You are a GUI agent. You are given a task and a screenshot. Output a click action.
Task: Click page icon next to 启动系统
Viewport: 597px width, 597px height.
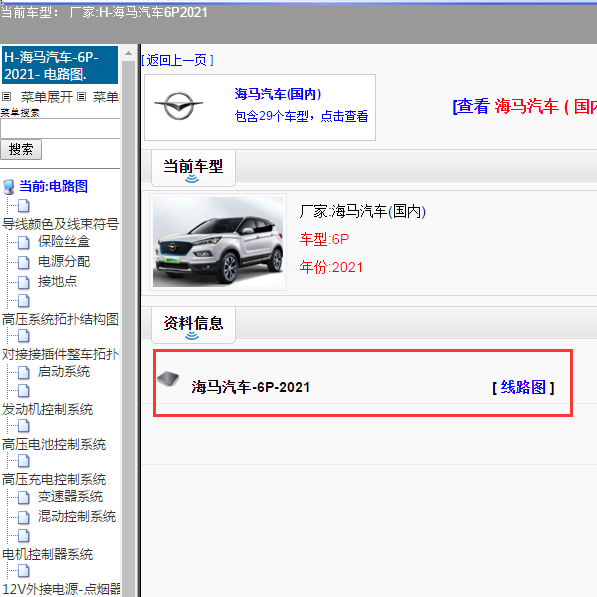point(24,372)
